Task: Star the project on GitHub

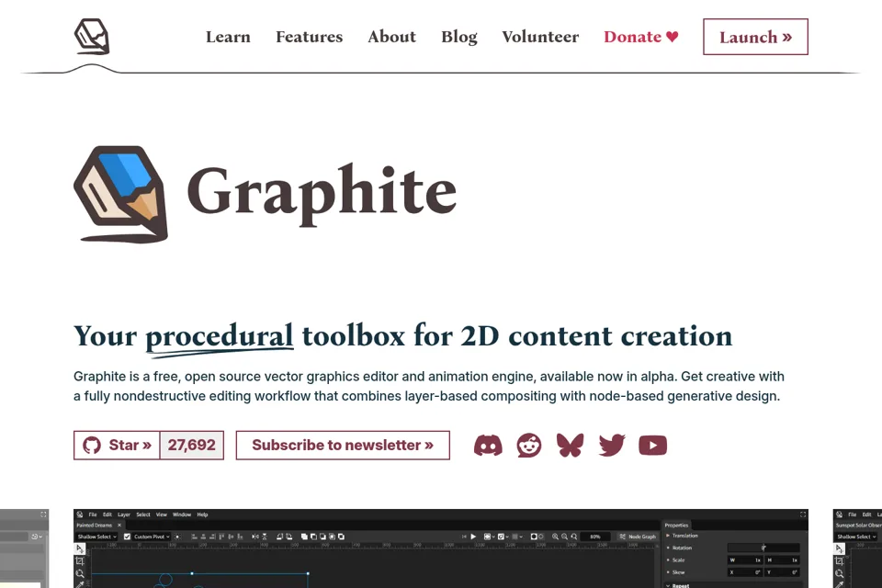Action: pos(117,445)
